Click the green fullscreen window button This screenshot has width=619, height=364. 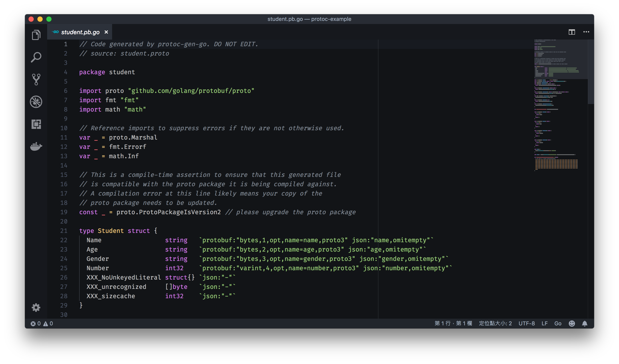[49, 19]
